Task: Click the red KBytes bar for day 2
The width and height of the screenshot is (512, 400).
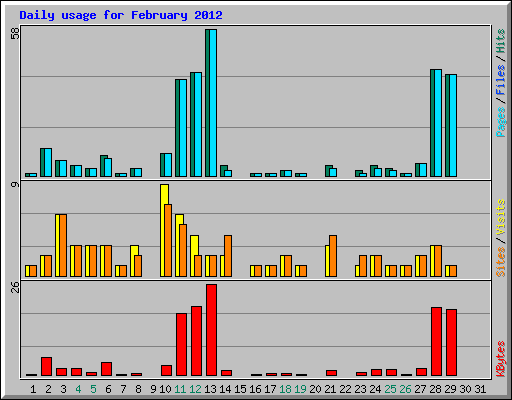Action: point(46,367)
